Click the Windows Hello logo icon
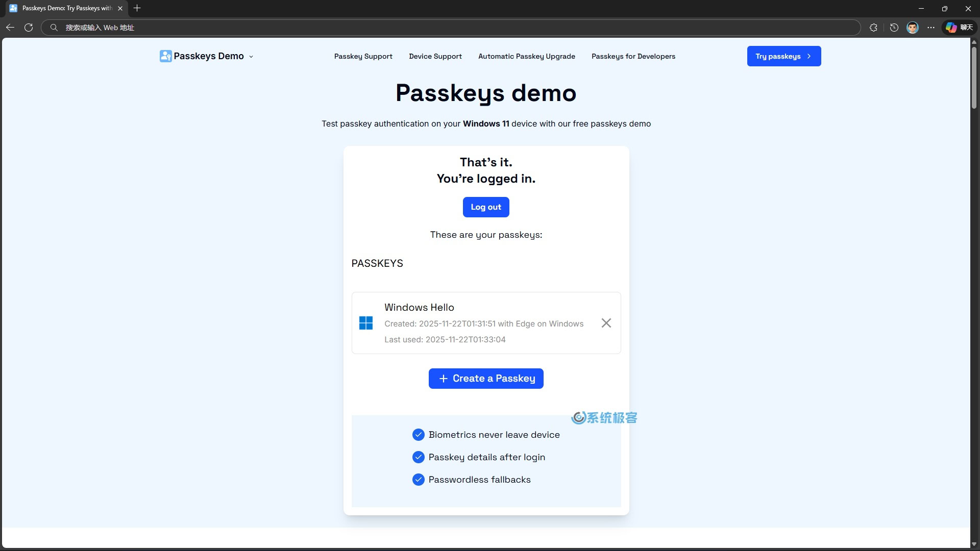980x551 pixels. coord(366,323)
